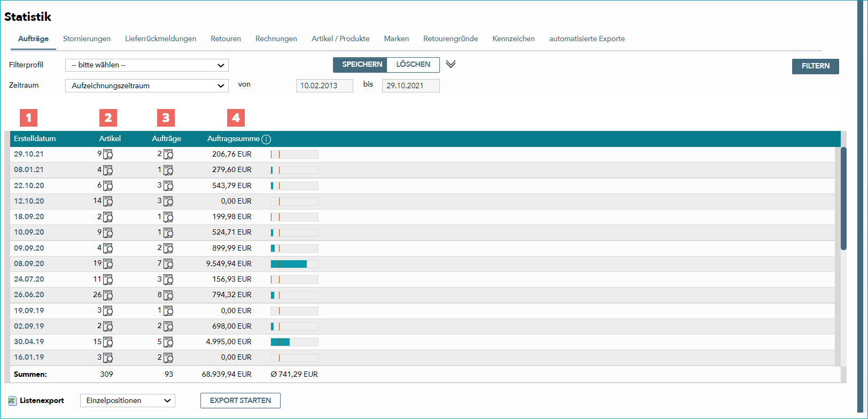Open order details for 08.09.20 row
The width and height of the screenshot is (868, 419).
click(168, 264)
